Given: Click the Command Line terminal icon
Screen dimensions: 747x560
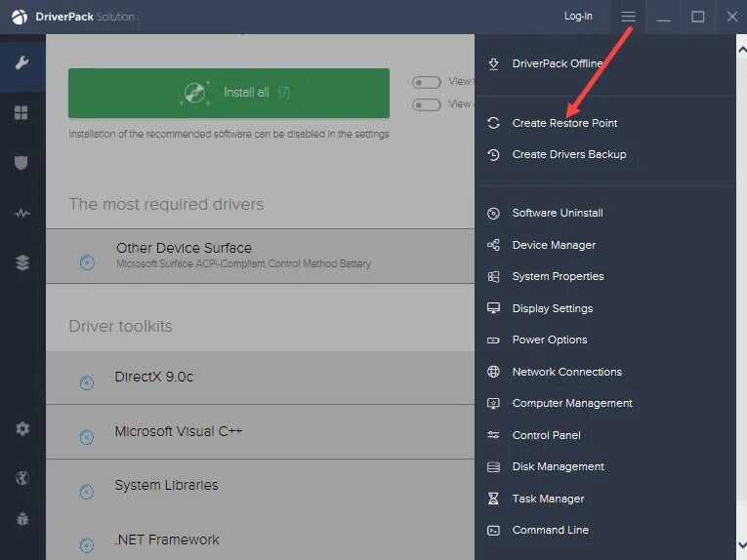Looking at the screenshot, I should [x=493, y=530].
